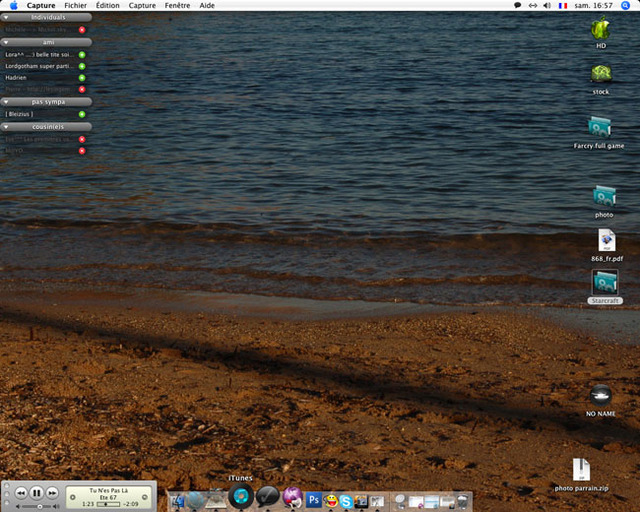Open the chat bubble status menu bar icon

tap(518, 5)
